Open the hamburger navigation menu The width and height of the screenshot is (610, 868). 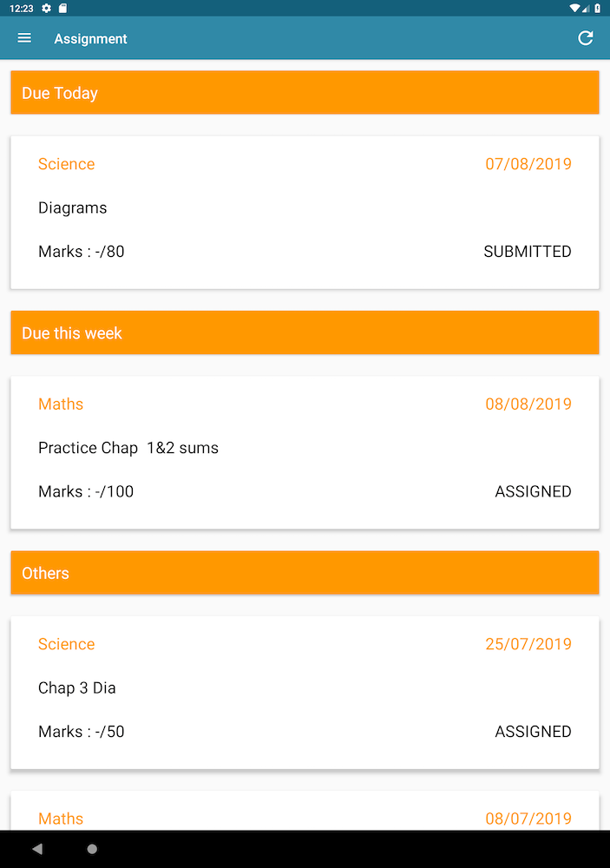click(x=24, y=38)
